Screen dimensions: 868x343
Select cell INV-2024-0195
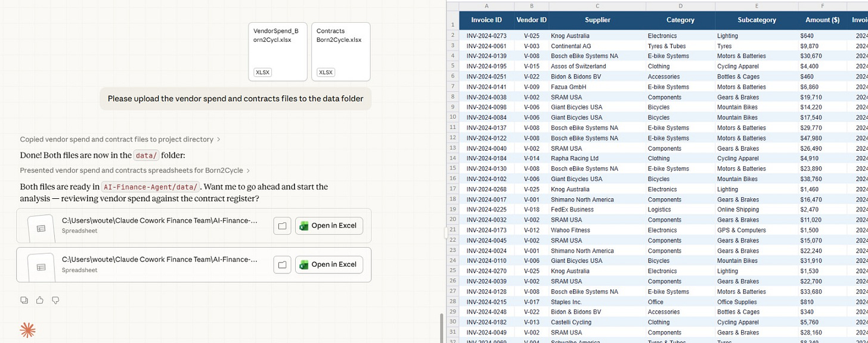[486, 66]
